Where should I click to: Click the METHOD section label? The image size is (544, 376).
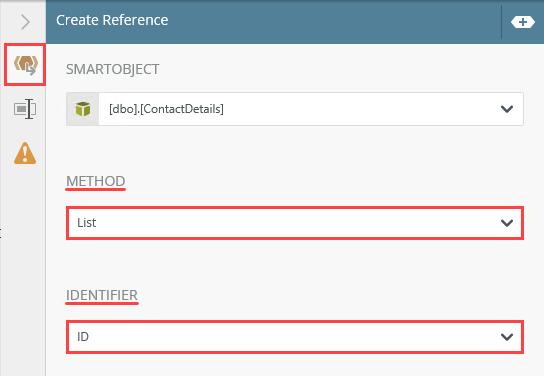click(95, 181)
